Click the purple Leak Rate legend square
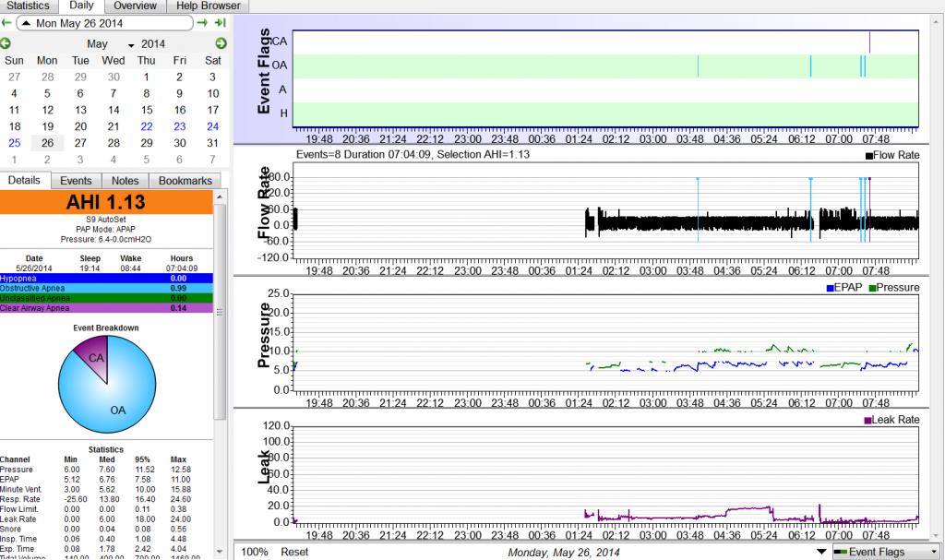 [x=867, y=420]
